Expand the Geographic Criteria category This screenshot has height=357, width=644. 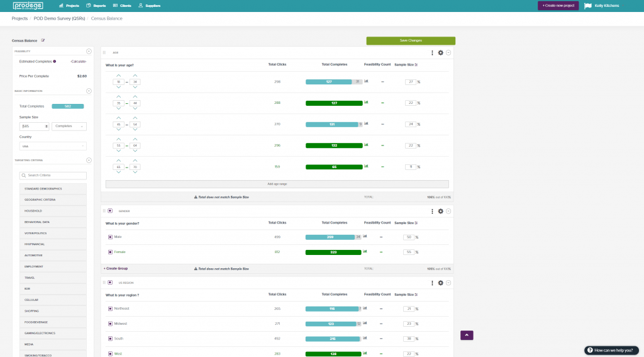(x=53, y=200)
